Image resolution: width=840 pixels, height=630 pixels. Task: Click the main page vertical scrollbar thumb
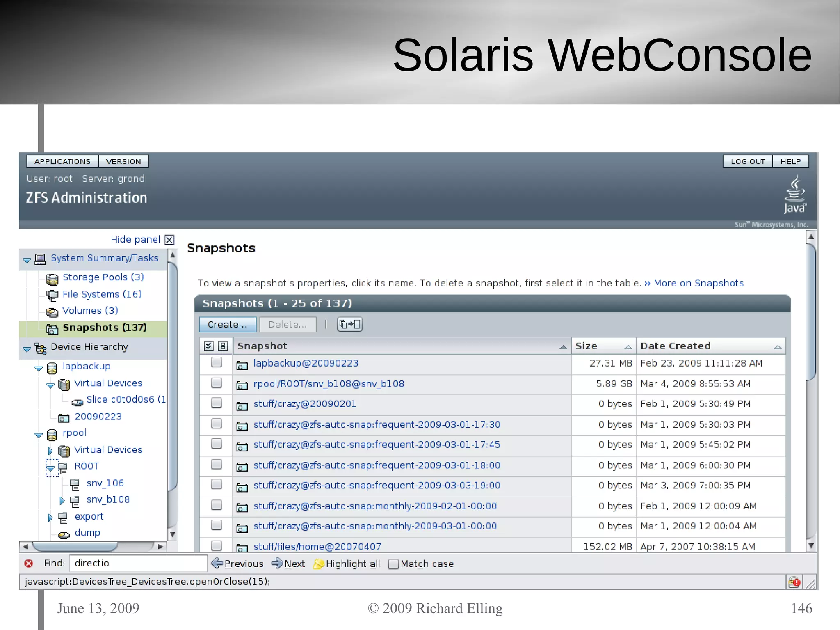click(810, 312)
